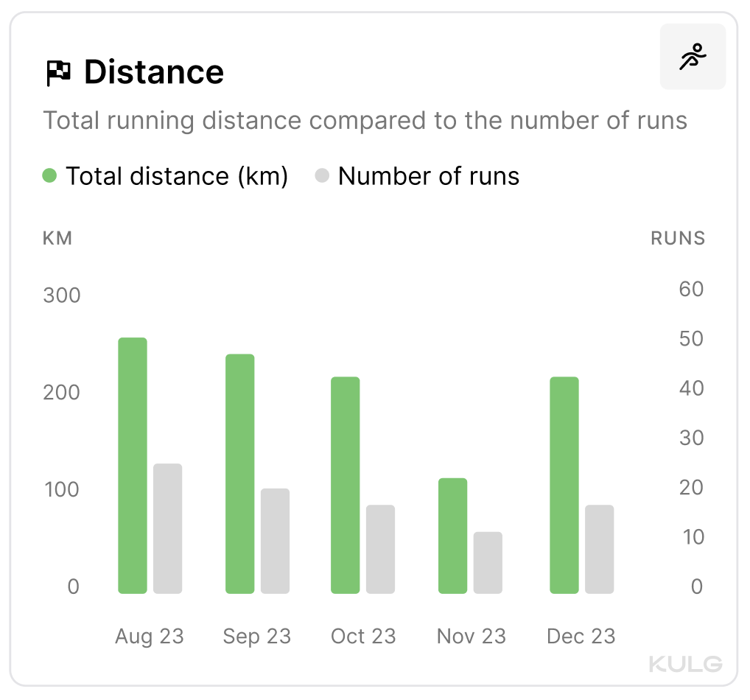Click the gray Number of runs legend dot
750x700 pixels.
[322, 176]
